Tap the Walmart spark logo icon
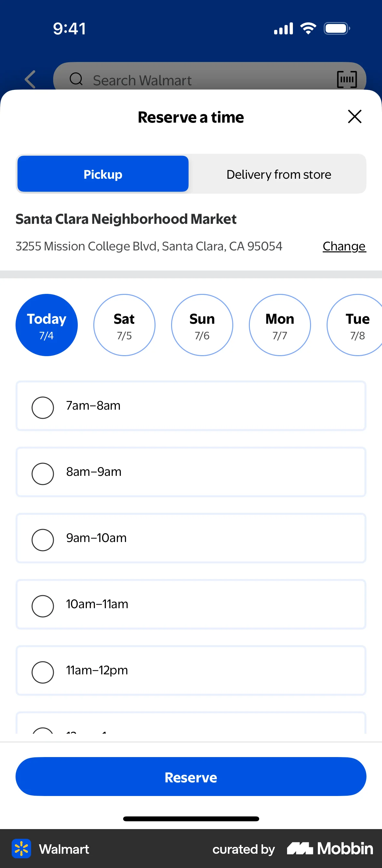 tap(21, 849)
